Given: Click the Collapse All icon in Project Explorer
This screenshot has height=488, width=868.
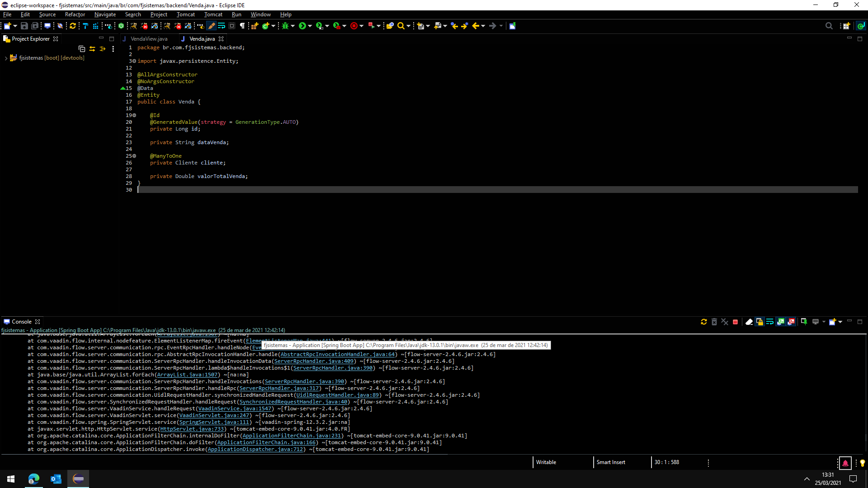Looking at the screenshot, I should (81, 48).
